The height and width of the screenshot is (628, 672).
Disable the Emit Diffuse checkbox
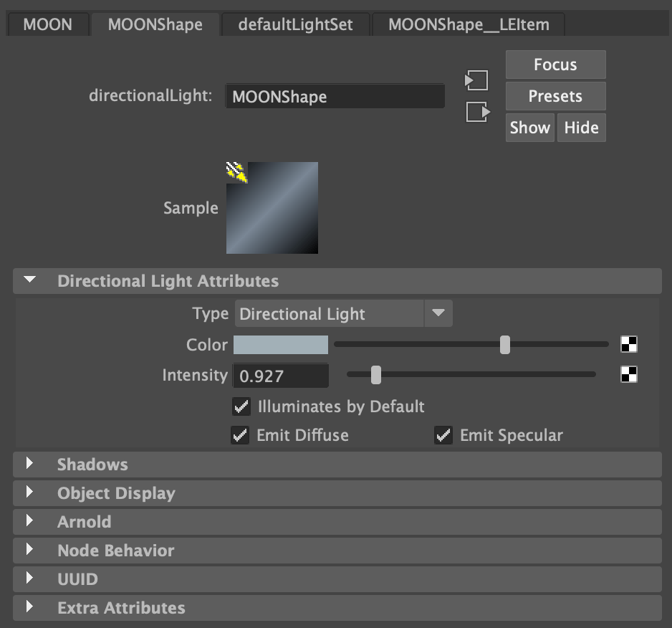click(x=240, y=435)
